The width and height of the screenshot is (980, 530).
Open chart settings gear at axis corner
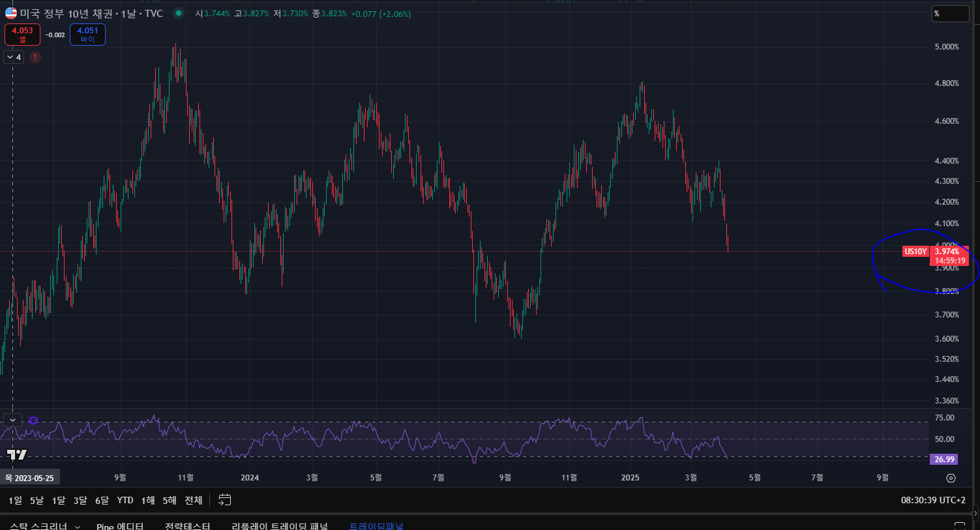[x=951, y=478]
